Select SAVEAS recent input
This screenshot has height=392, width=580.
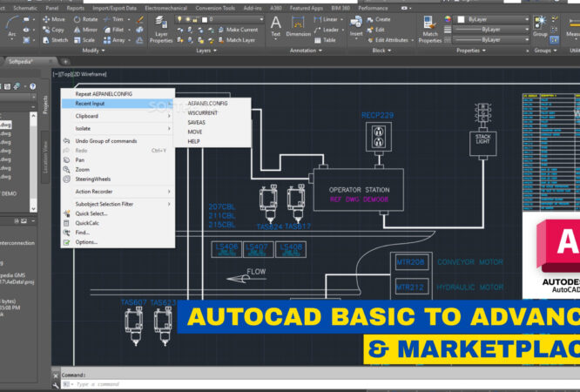212,123
